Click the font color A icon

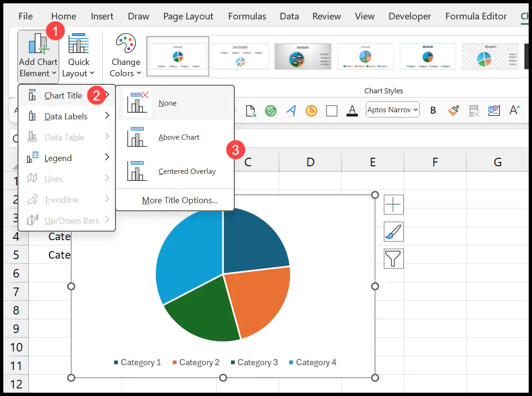coord(352,110)
